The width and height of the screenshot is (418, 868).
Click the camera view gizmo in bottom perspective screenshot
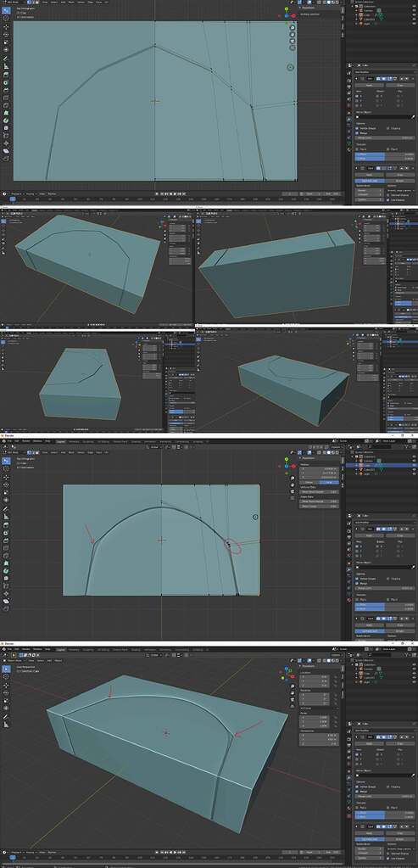[x=293, y=699]
